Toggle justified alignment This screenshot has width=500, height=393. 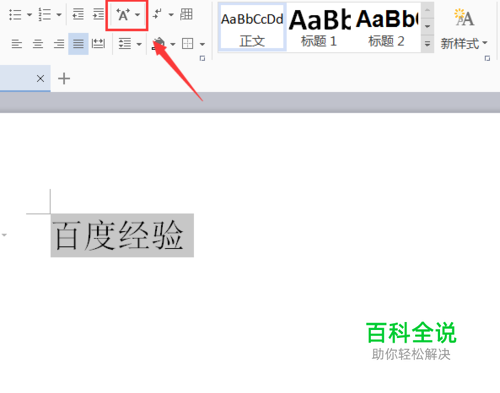coord(78,44)
